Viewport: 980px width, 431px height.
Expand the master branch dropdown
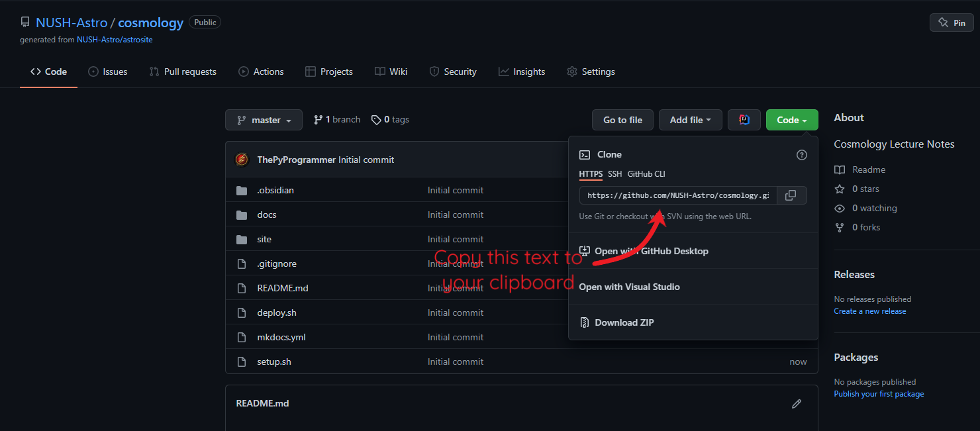click(x=264, y=120)
